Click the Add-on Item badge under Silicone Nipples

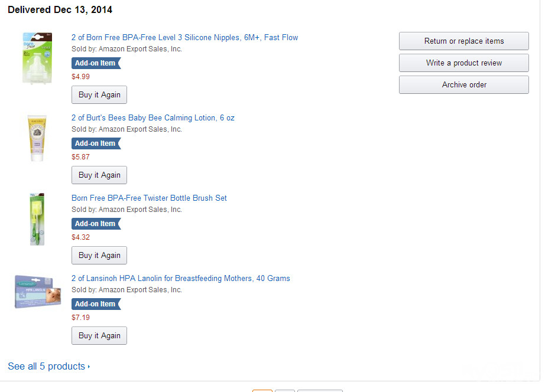(96, 63)
